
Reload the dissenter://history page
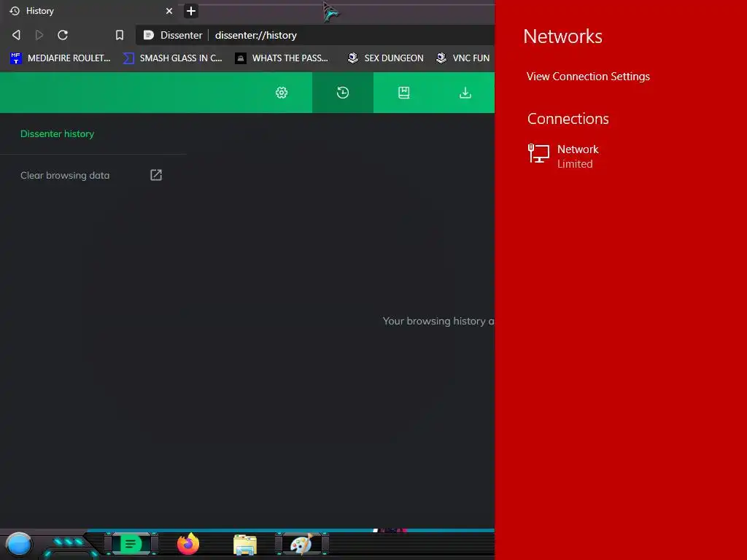[x=63, y=35]
